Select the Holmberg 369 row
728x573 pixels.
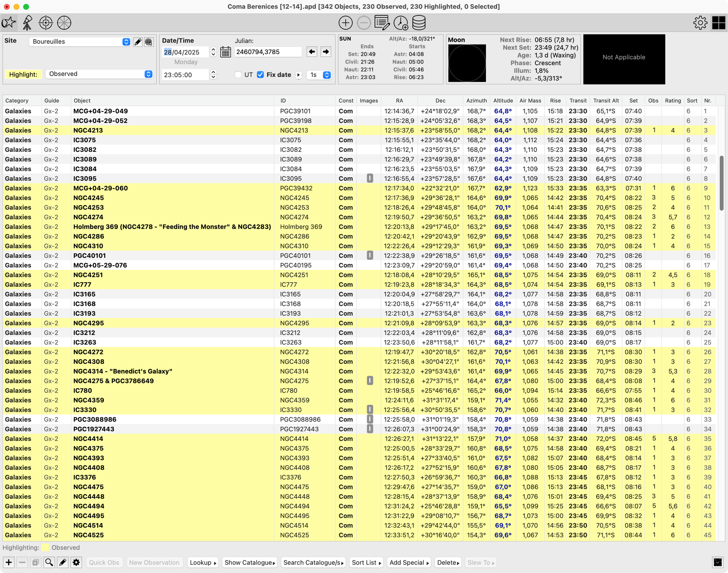point(359,227)
